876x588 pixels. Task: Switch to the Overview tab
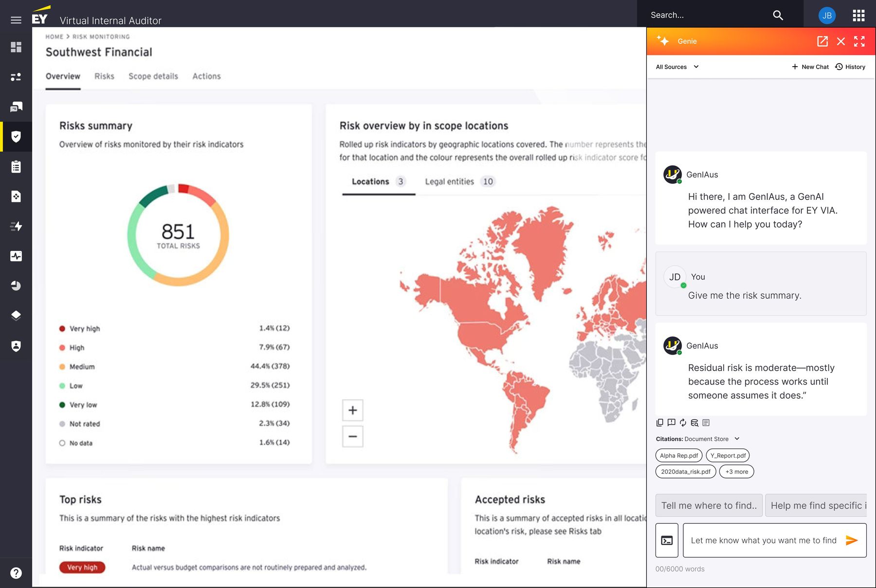63,76
